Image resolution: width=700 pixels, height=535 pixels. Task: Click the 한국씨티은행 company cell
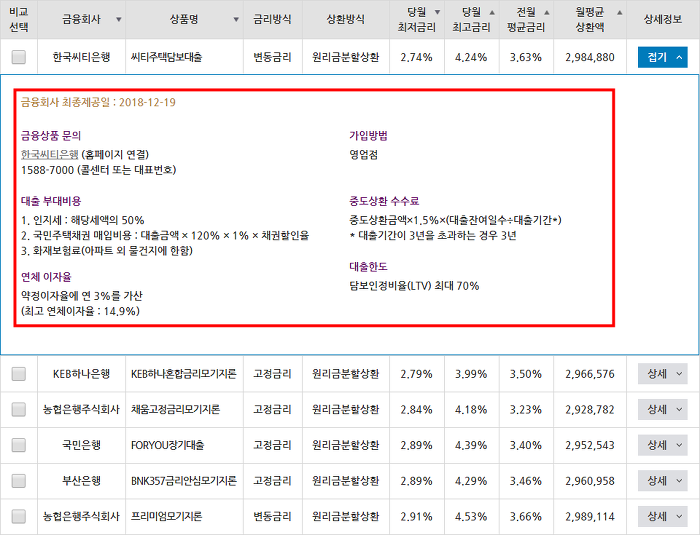[81, 57]
